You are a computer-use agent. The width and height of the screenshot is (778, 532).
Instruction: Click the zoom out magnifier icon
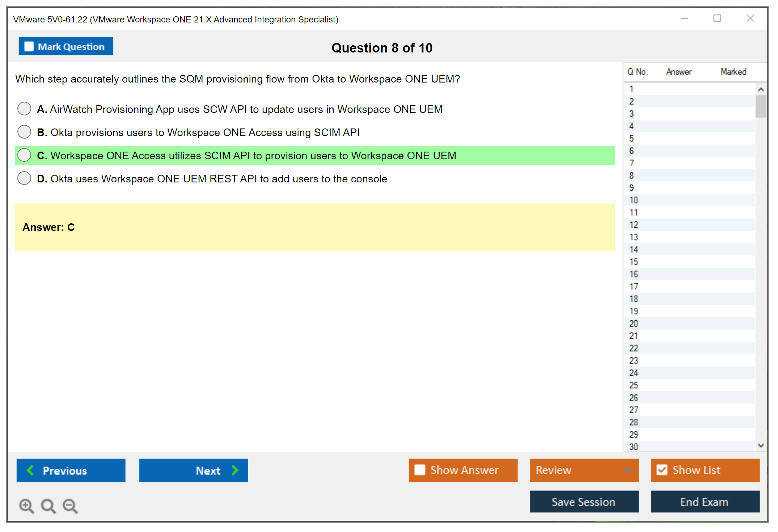[x=70, y=506]
